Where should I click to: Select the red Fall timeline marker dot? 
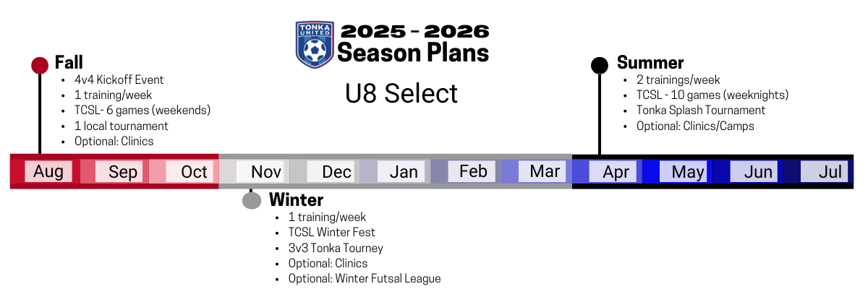click(40, 66)
